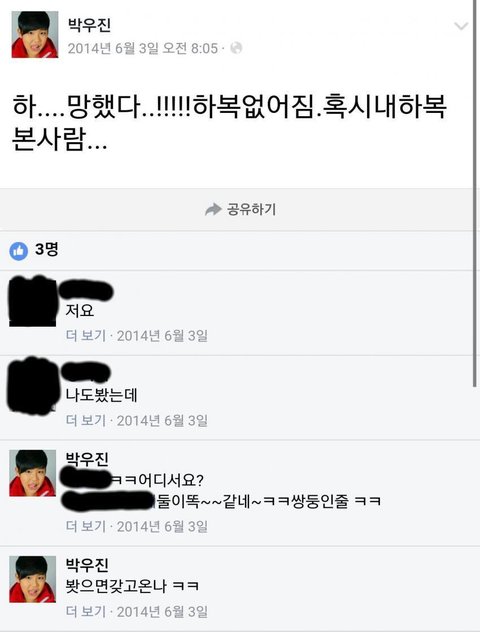Tap the 공유하기 share button
The width and height of the screenshot is (480, 632).
coord(241,210)
